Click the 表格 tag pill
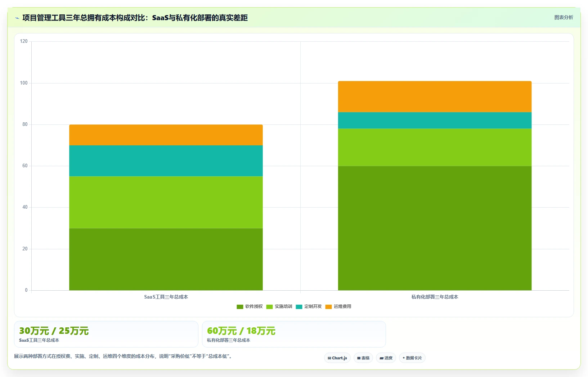Image resolution: width=588 pixels, height=377 pixels. pos(363,358)
